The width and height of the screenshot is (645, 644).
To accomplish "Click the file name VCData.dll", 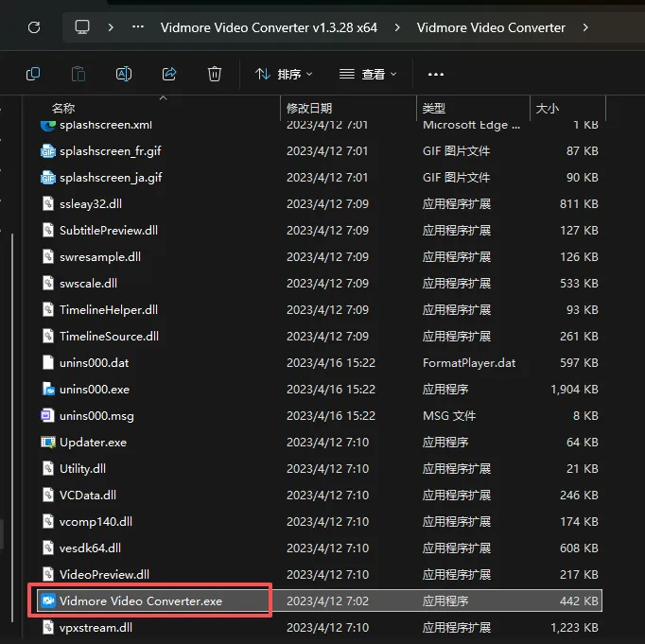I will [88, 495].
